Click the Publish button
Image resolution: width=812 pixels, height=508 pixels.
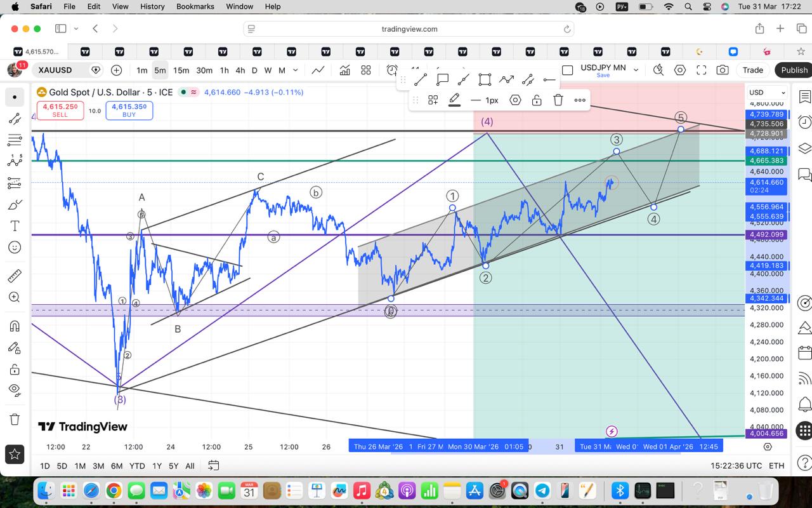pyautogui.click(x=794, y=70)
